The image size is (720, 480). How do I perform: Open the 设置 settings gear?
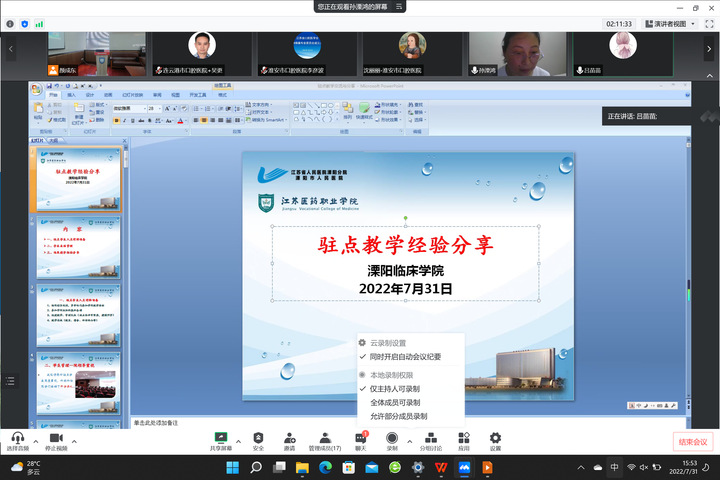click(495, 438)
